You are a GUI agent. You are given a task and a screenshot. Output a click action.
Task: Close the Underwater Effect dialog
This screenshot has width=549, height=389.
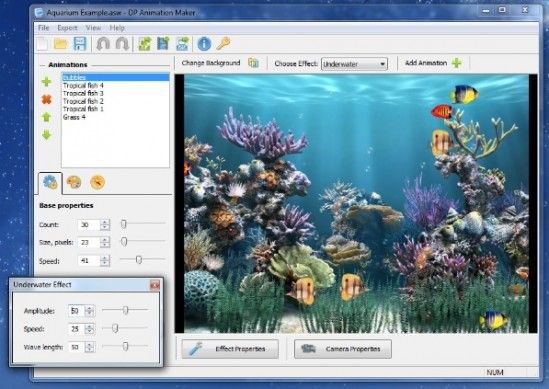click(154, 285)
